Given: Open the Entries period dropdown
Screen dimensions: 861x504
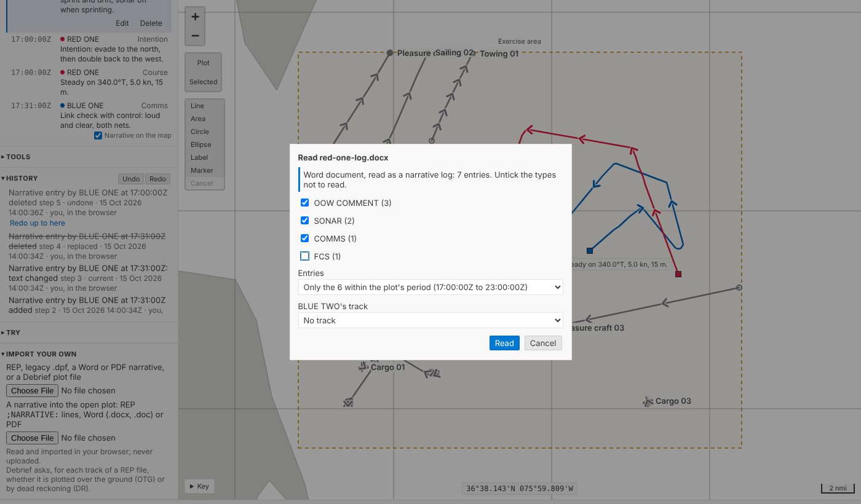Looking at the screenshot, I should pyautogui.click(x=430, y=287).
